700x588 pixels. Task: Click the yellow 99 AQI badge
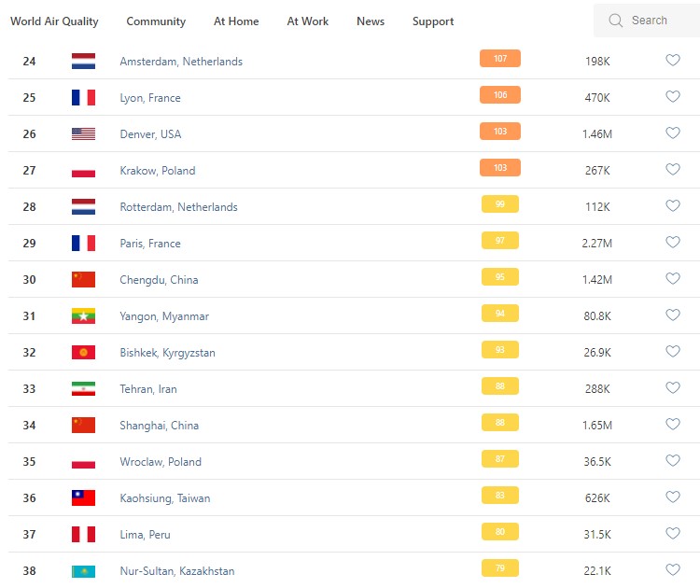(500, 204)
